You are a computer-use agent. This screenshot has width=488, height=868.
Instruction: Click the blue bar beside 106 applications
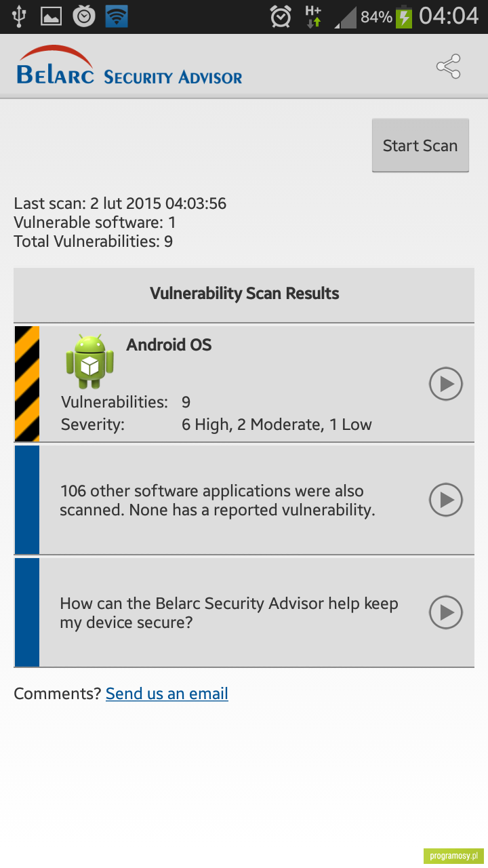click(27, 500)
